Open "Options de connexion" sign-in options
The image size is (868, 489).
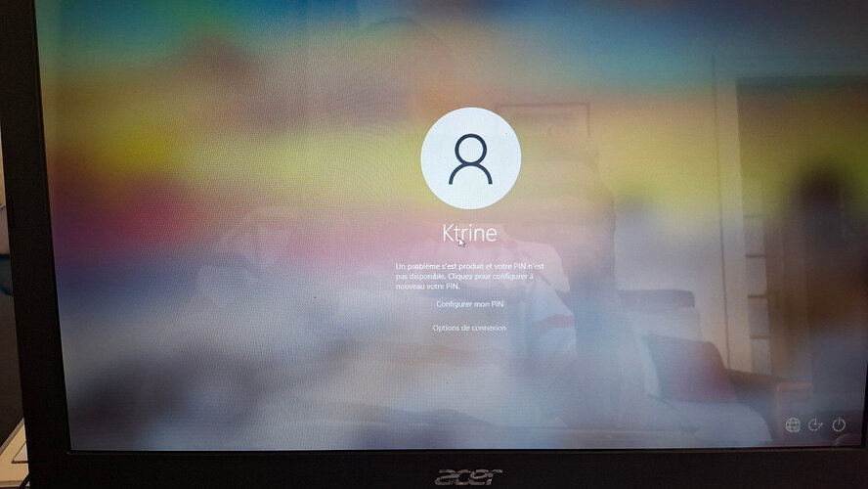[x=469, y=328]
